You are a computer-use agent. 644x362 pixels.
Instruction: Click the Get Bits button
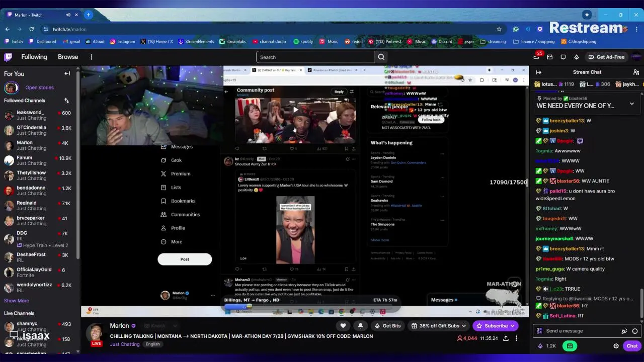tap(387, 326)
